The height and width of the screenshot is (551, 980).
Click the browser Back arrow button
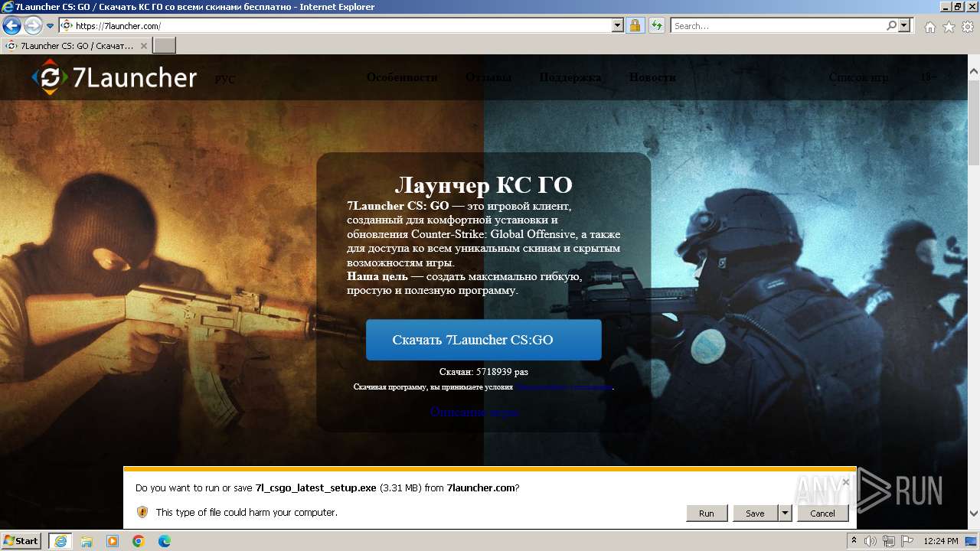(x=11, y=25)
